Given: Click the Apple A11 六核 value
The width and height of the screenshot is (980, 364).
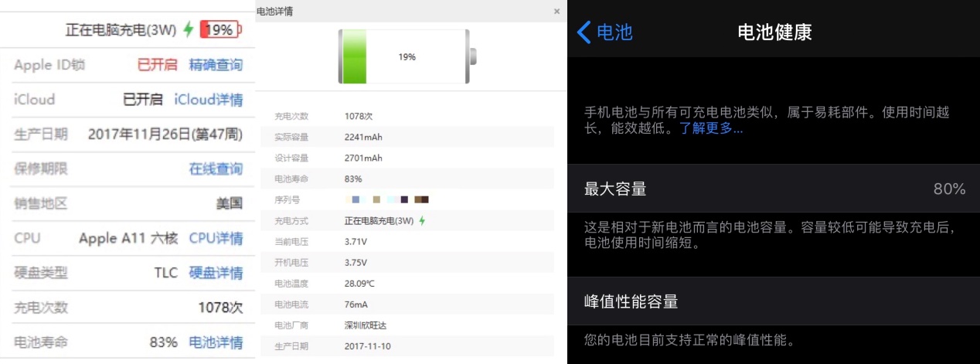Looking at the screenshot, I should [x=128, y=238].
